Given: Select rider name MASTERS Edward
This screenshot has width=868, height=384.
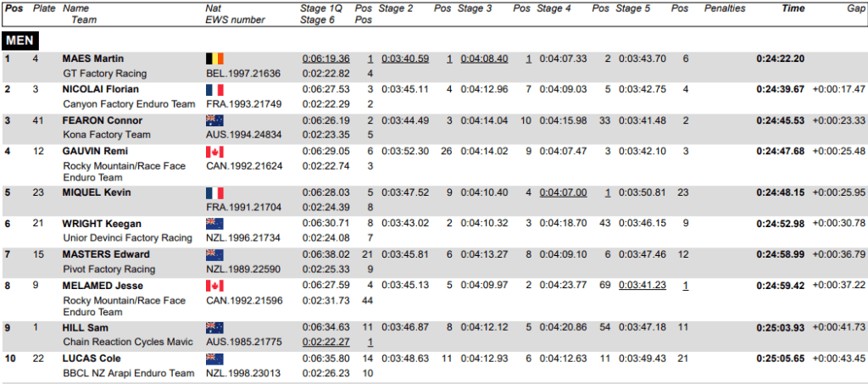Looking at the screenshot, I should coord(106,254).
